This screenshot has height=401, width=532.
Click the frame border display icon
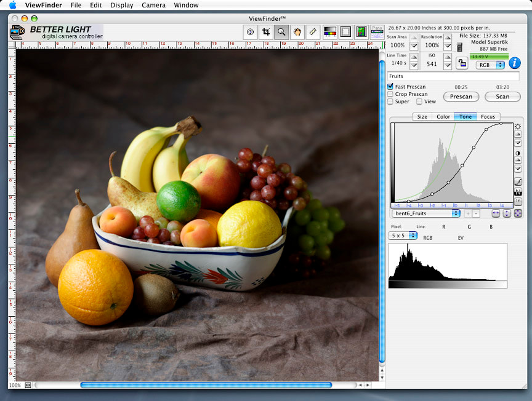(x=345, y=32)
